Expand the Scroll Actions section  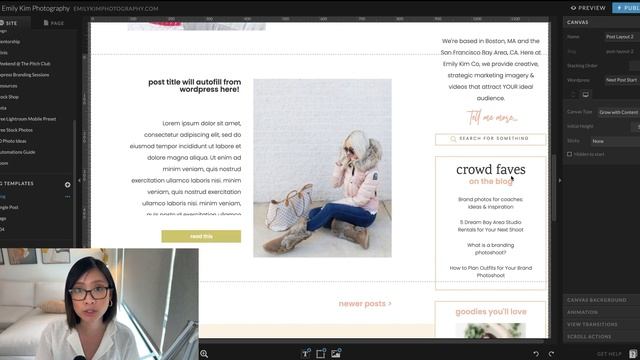[x=601, y=337]
